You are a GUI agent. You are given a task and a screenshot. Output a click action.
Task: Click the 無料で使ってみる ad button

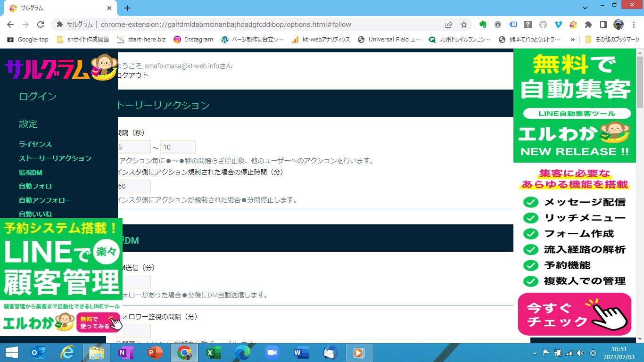pos(98,322)
